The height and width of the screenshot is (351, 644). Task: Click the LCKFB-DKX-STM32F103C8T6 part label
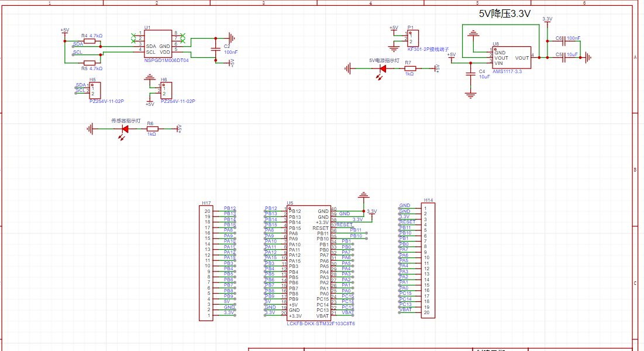(x=321, y=324)
